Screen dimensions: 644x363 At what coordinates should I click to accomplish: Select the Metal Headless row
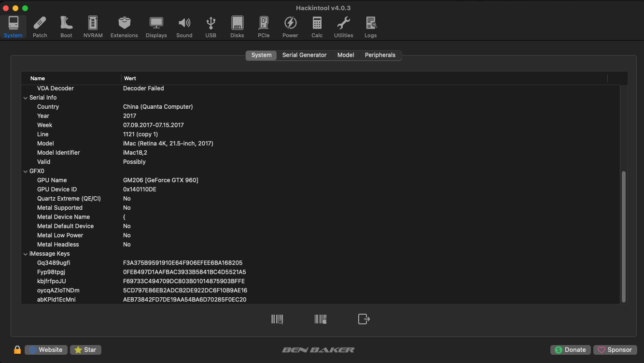pos(321,245)
